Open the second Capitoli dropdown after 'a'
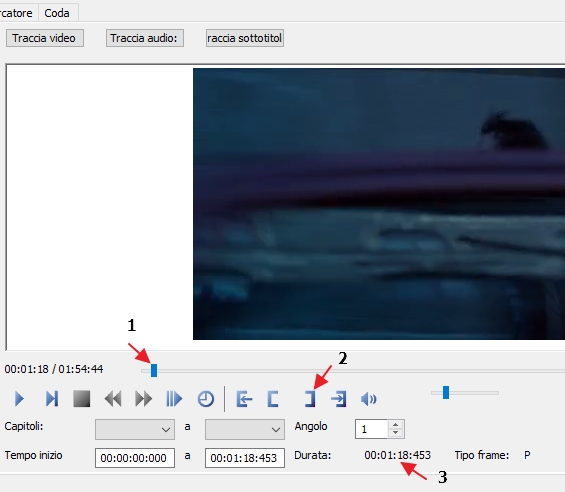 [245, 429]
